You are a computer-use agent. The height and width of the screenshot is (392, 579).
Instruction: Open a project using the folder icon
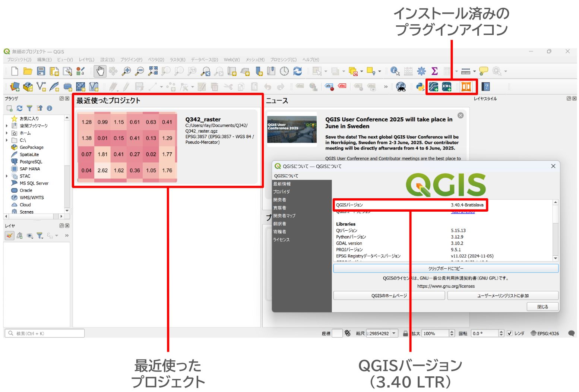[x=28, y=71]
